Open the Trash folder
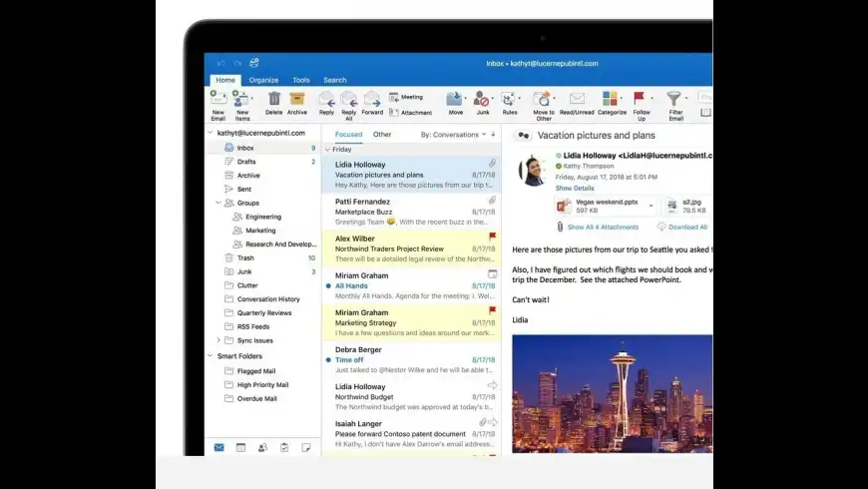The image size is (868, 489). coord(263,258)
